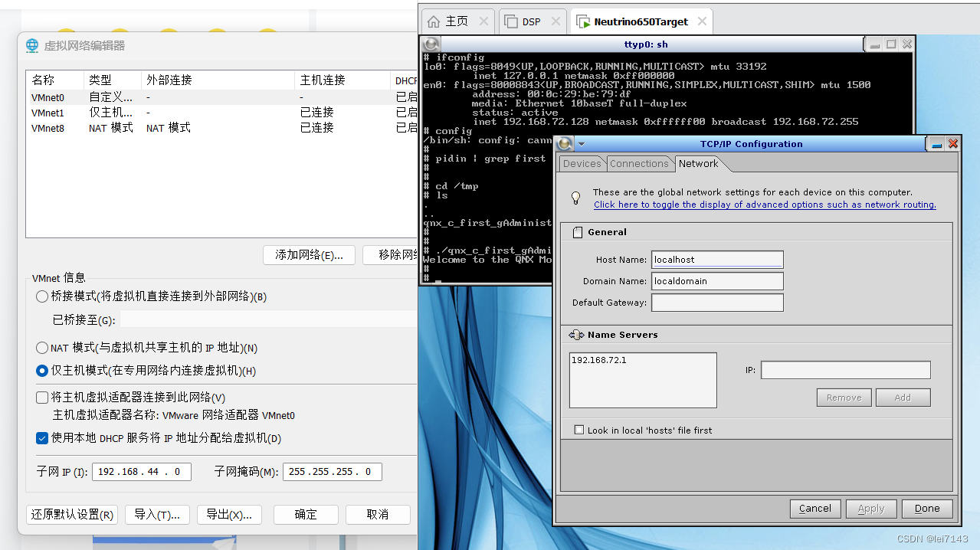Click the sphere icon on ttyp0 terminal title bar
Viewport: 980px width, 550px height.
[x=430, y=44]
